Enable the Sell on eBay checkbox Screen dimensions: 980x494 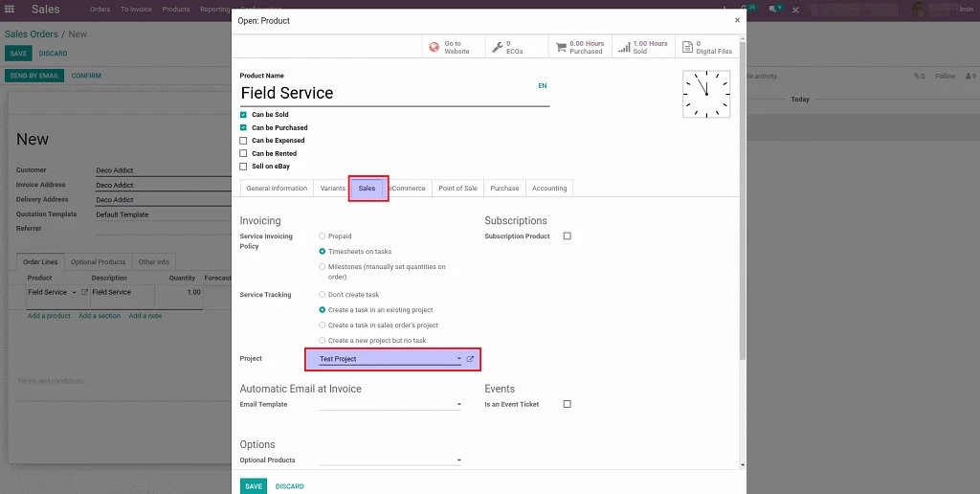[x=243, y=167]
